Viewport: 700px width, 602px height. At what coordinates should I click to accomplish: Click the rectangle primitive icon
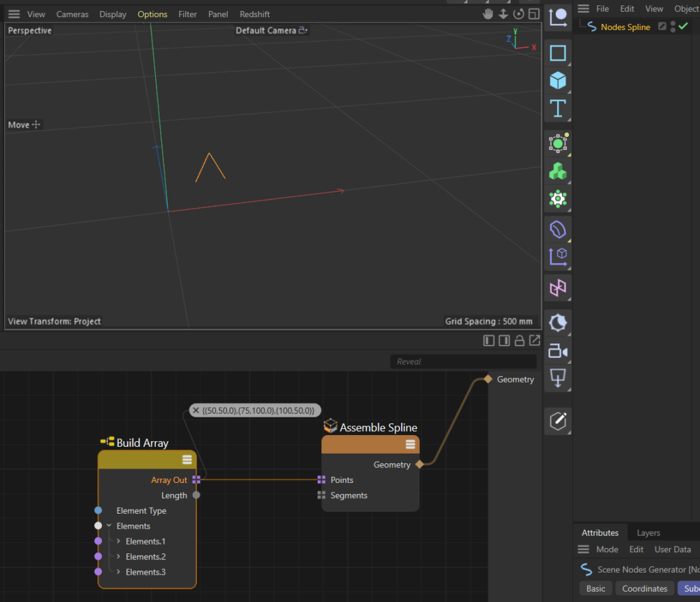click(x=557, y=52)
